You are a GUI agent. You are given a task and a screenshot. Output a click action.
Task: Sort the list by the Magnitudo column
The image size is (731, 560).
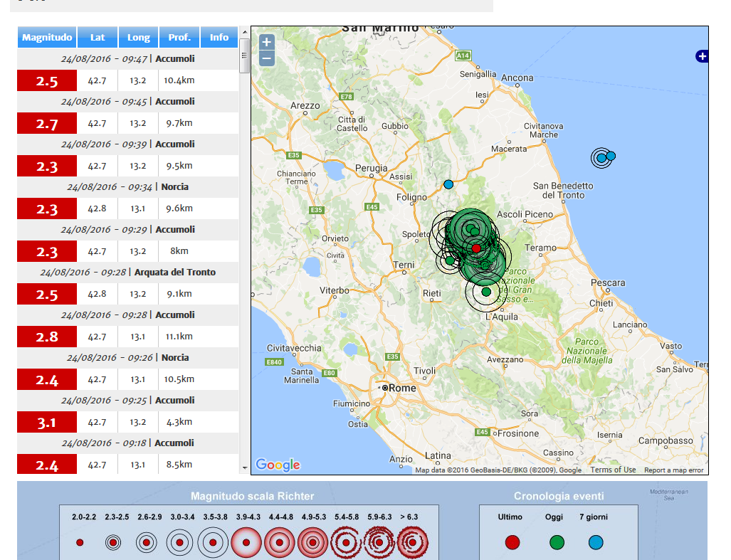46,37
